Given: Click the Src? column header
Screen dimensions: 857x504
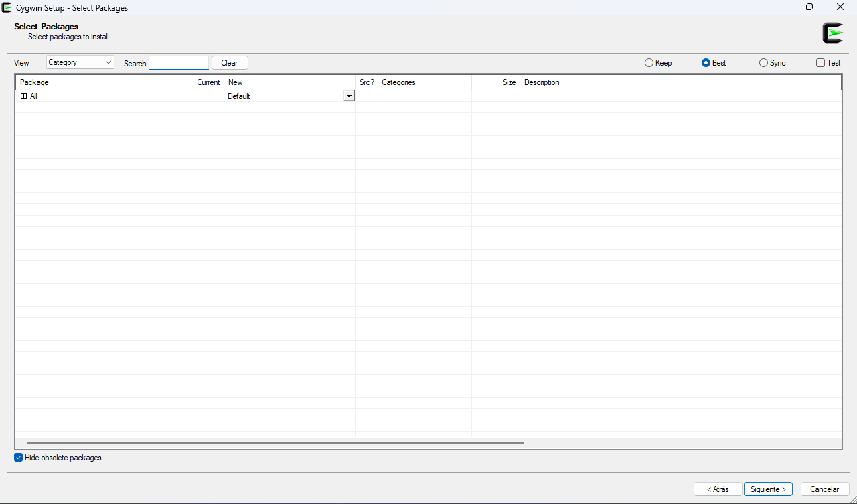Looking at the screenshot, I should click(x=366, y=82).
